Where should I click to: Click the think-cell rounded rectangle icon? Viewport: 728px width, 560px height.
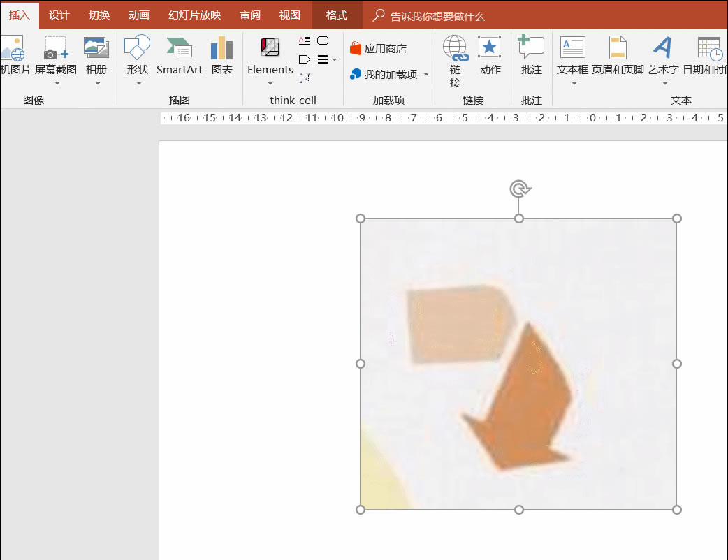coord(323,40)
